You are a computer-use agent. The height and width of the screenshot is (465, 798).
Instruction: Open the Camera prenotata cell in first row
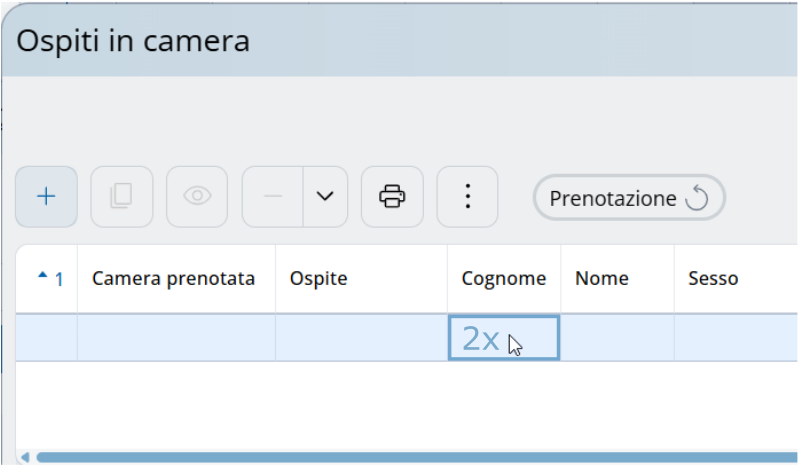click(176, 338)
